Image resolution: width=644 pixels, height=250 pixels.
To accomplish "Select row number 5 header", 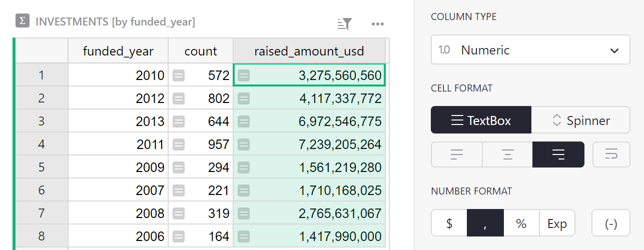I will 42,167.
